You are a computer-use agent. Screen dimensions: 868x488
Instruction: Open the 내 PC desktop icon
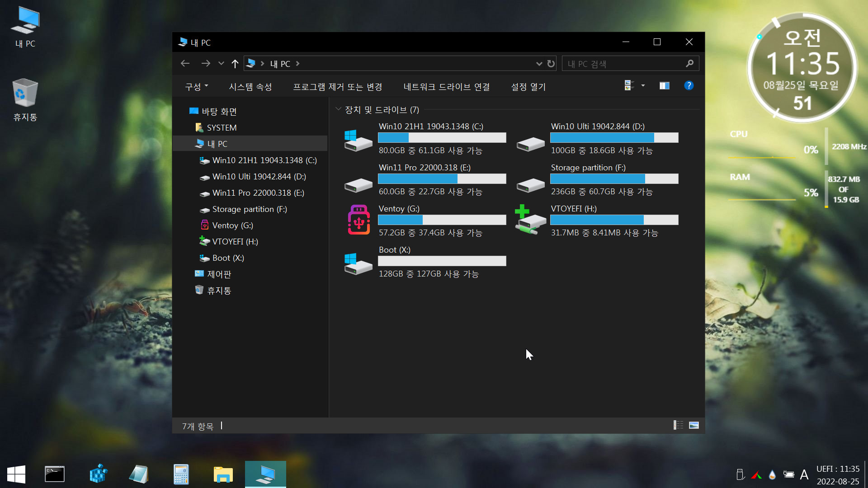point(25,27)
